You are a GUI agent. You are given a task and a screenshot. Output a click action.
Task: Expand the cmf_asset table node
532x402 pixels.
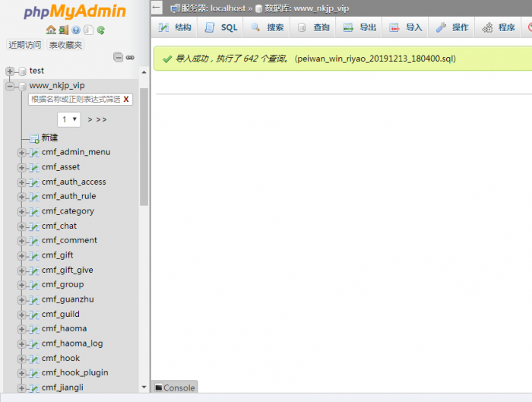(x=21, y=167)
